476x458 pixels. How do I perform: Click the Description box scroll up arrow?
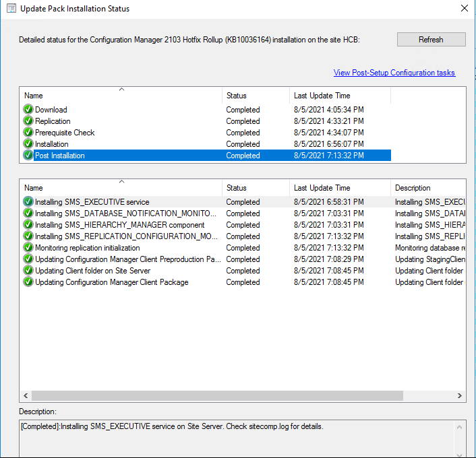pyautogui.click(x=459, y=427)
